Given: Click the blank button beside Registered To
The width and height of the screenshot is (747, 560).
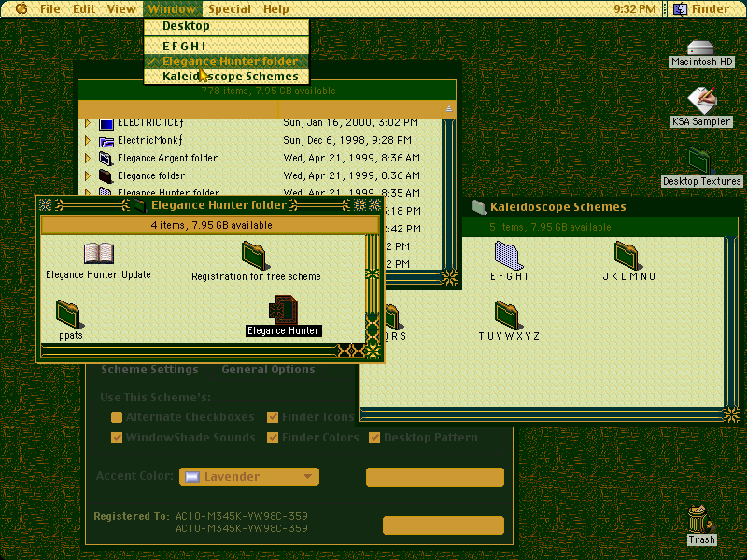Looking at the screenshot, I should click(444, 525).
